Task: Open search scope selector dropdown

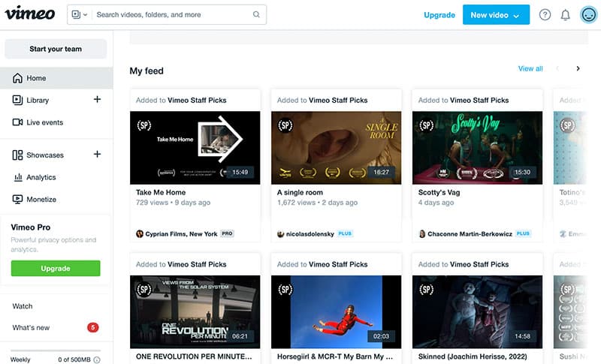Action: pos(80,14)
